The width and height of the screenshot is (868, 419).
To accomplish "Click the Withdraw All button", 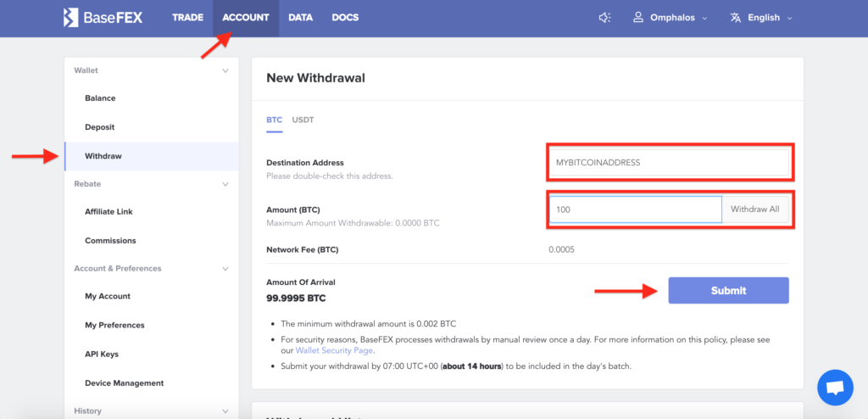I will 755,209.
